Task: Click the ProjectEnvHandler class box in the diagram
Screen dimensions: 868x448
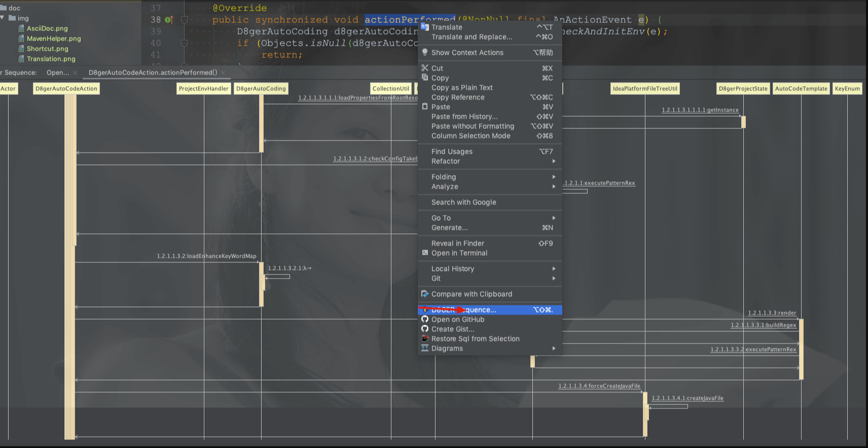Action: coord(204,89)
